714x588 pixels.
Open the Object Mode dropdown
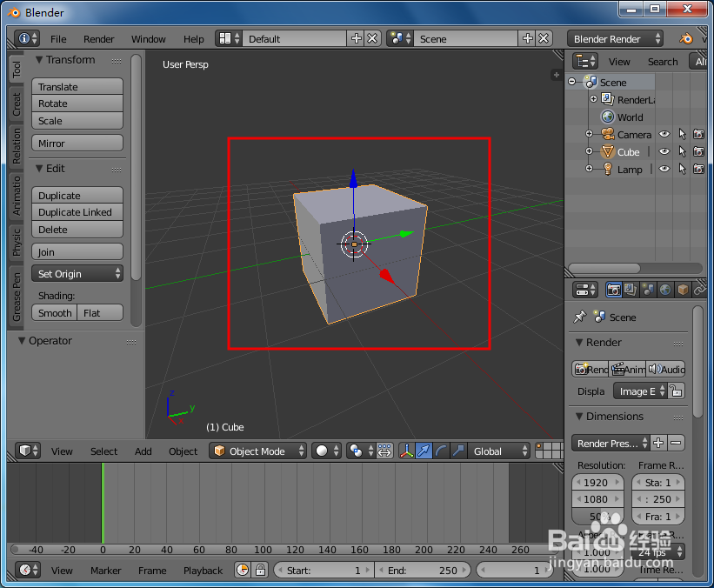click(257, 451)
